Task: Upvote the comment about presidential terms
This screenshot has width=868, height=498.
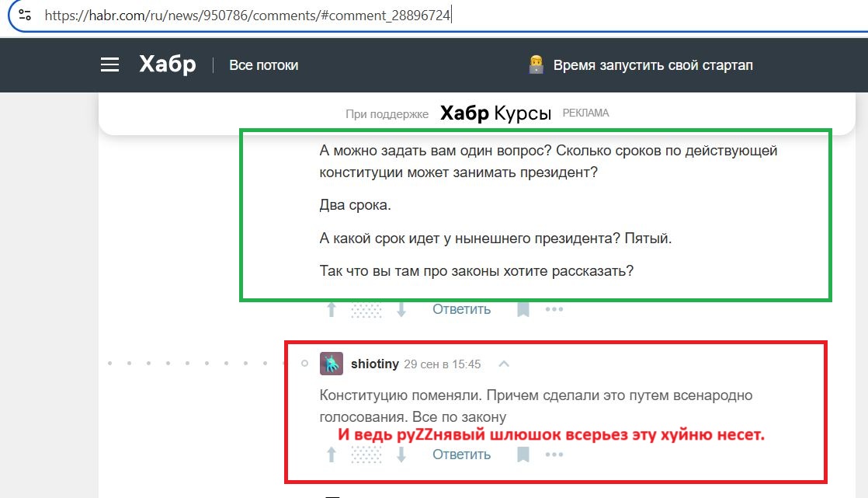Action: tap(332, 309)
